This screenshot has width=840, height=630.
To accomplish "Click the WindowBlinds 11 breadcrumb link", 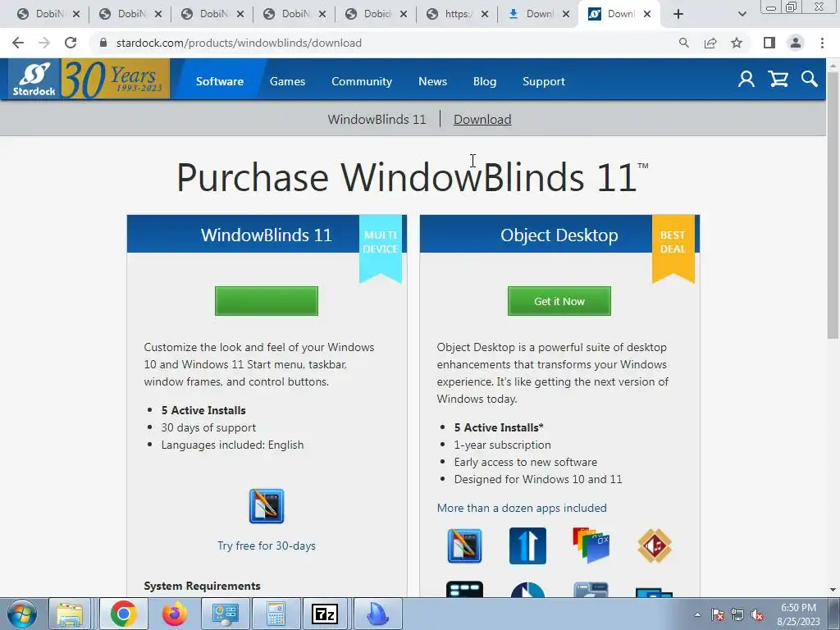I will (x=377, y=119).
